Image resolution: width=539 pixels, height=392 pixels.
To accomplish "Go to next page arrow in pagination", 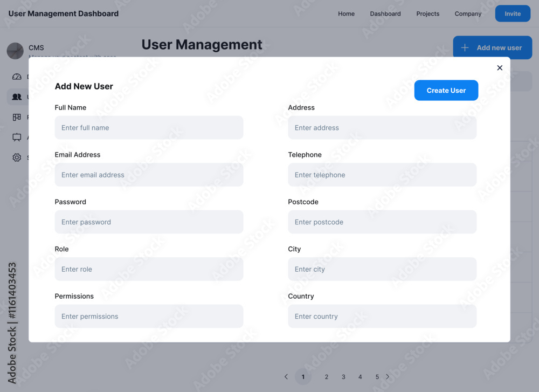I will pyautogui.click(x=388, y=376).
